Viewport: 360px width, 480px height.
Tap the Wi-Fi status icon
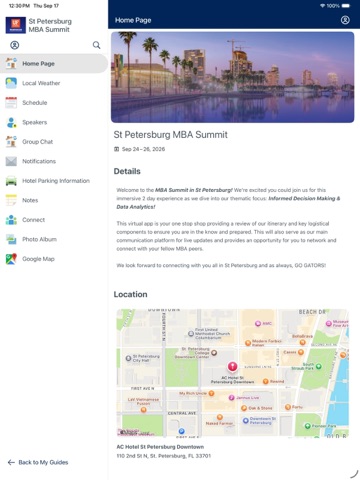pyautogui.click(x=322, y=6)
